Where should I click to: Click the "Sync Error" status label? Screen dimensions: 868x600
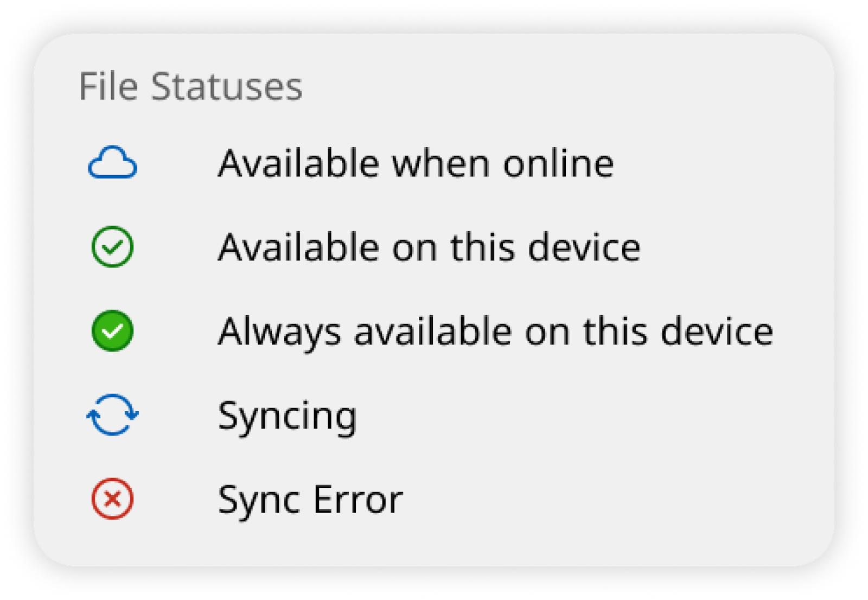(310, 500)
